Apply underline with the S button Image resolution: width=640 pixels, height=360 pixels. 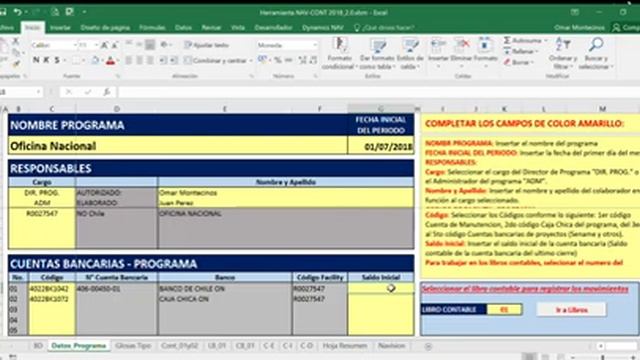point(57,60)
